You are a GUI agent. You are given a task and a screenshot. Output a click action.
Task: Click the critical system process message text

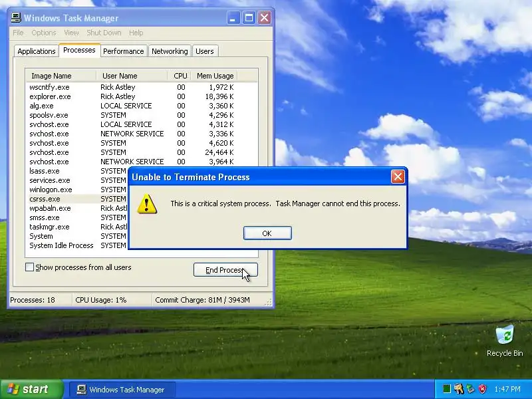(285, 203)
